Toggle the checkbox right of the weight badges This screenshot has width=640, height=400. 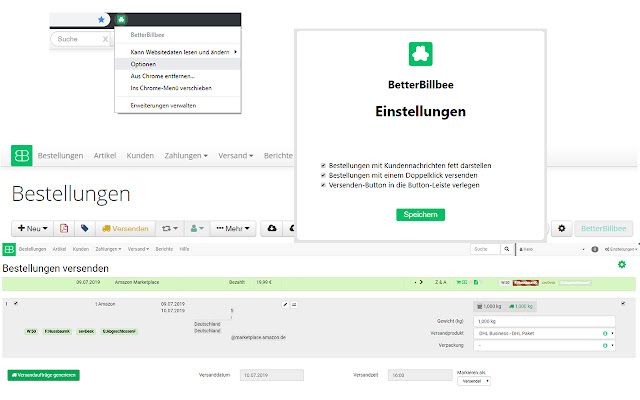point(623,303)
